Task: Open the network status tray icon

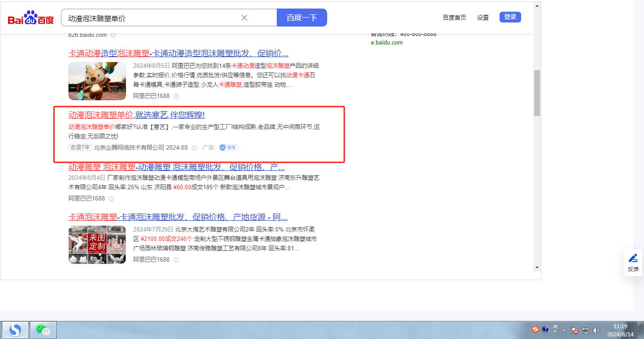Action: (585, 330)
